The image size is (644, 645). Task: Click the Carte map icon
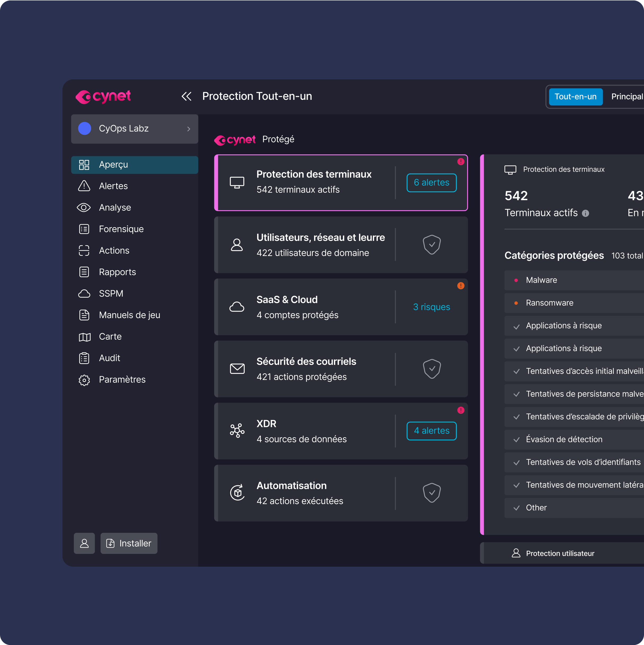[84, 337]
